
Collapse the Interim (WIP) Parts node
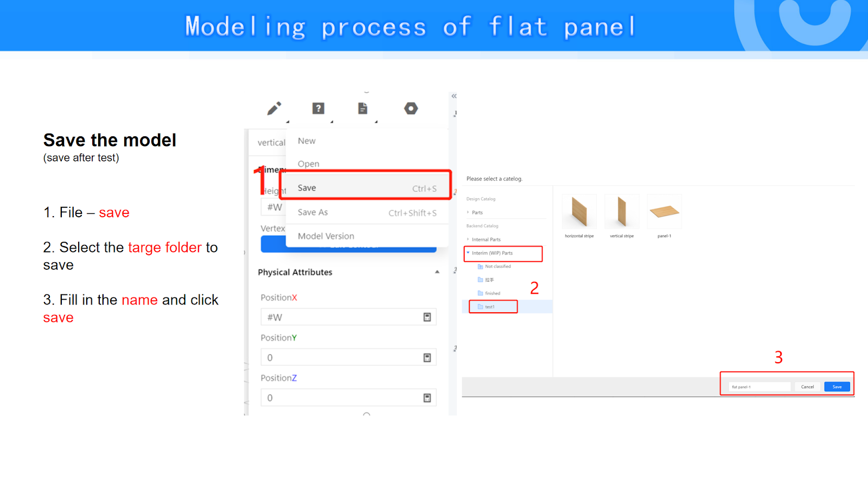(x=468, y=253)
